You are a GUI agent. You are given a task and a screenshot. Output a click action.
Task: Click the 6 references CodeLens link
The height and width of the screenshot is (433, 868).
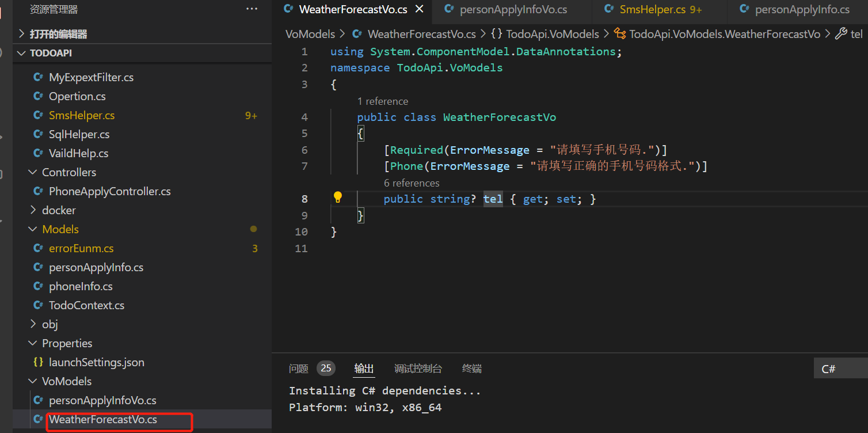click(412, 183)
